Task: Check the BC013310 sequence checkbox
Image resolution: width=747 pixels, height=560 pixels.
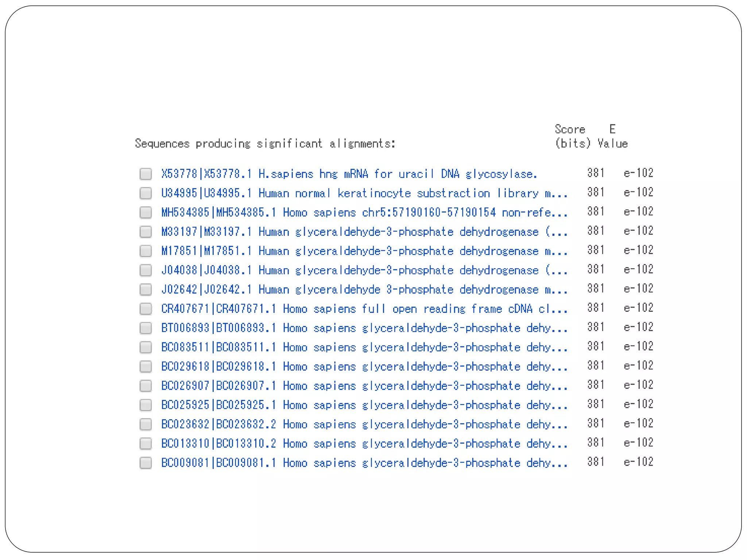Action: coord(146,444)
